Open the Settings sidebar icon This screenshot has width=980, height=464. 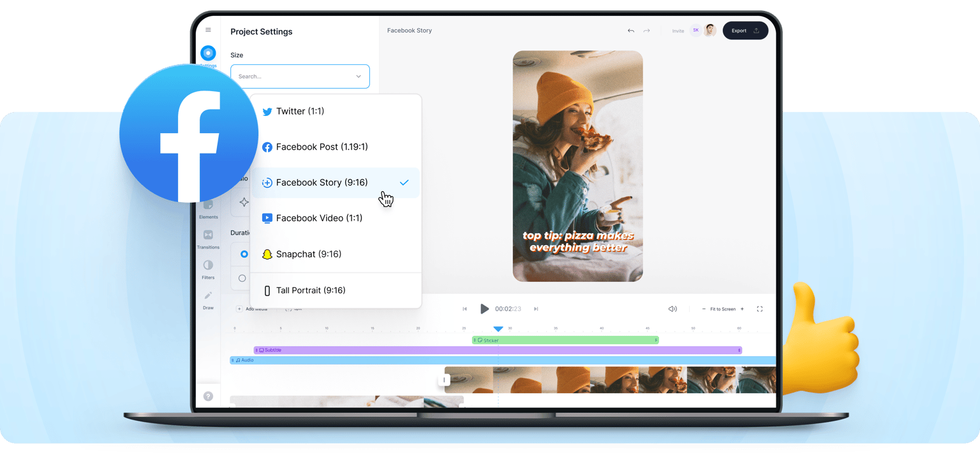tap(208, 53)
